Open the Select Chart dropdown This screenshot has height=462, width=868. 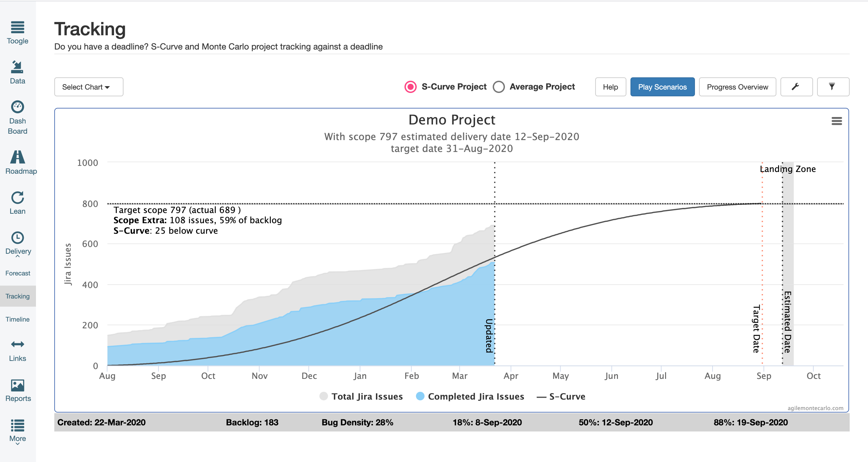pos(87,86)
